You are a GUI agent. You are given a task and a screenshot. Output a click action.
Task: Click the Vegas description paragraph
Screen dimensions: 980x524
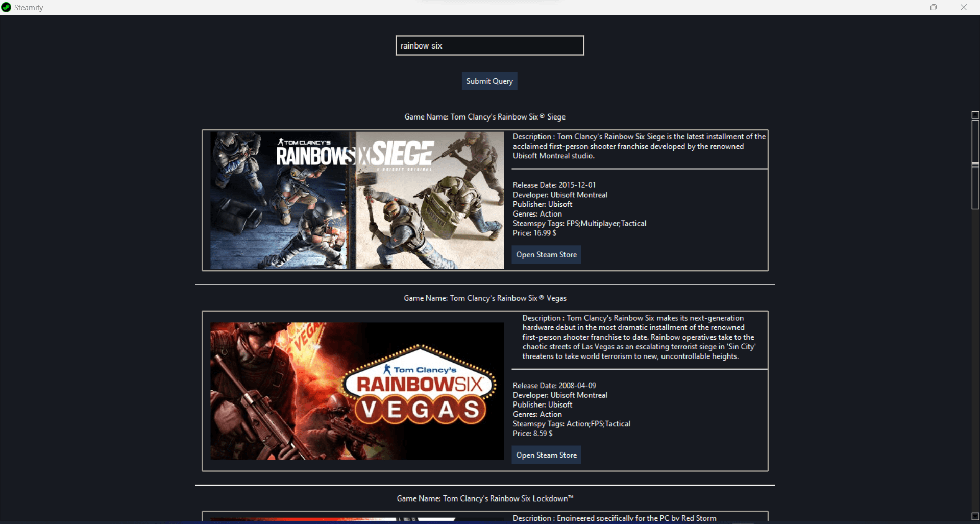click(639, 337)
